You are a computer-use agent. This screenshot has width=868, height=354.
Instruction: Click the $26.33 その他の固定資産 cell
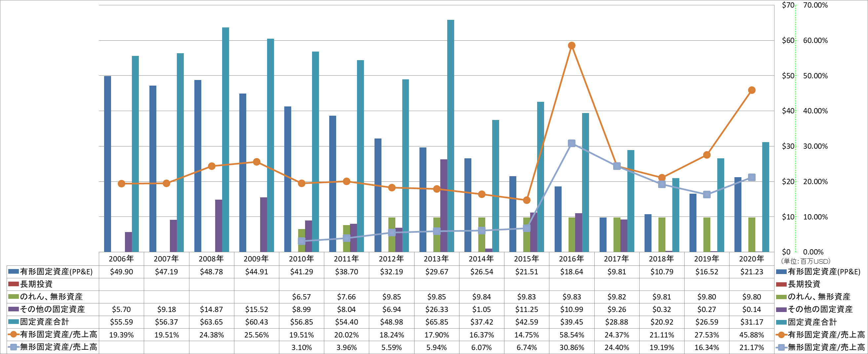(437, 309)
